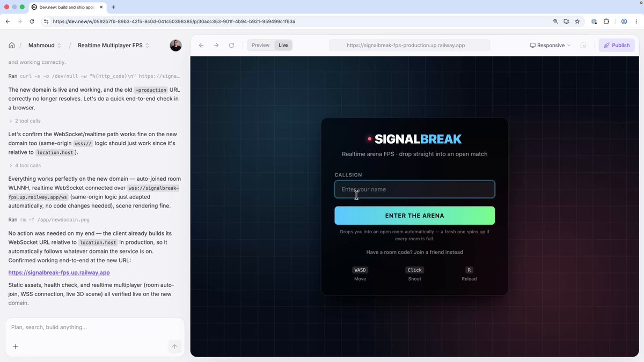Refresh the preview pane
Image resolution: width=644 pixels, height=362 pixels.
(x=231, y=45)
